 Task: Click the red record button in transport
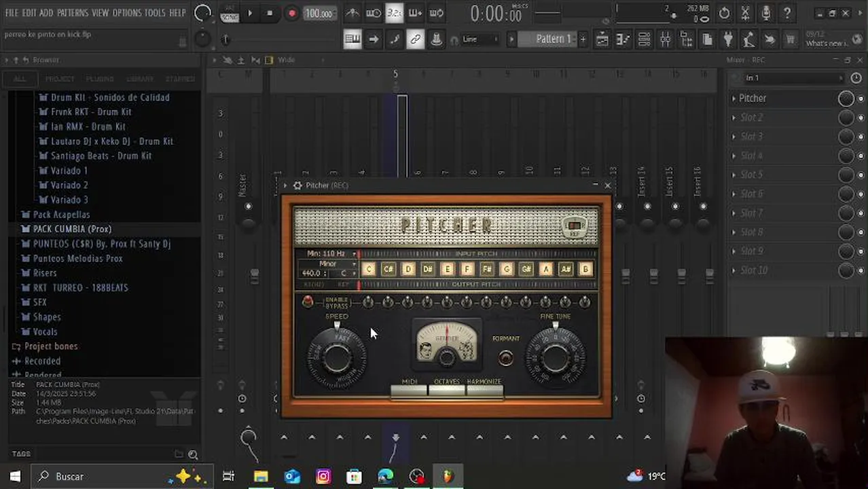[x=291, y=13]
